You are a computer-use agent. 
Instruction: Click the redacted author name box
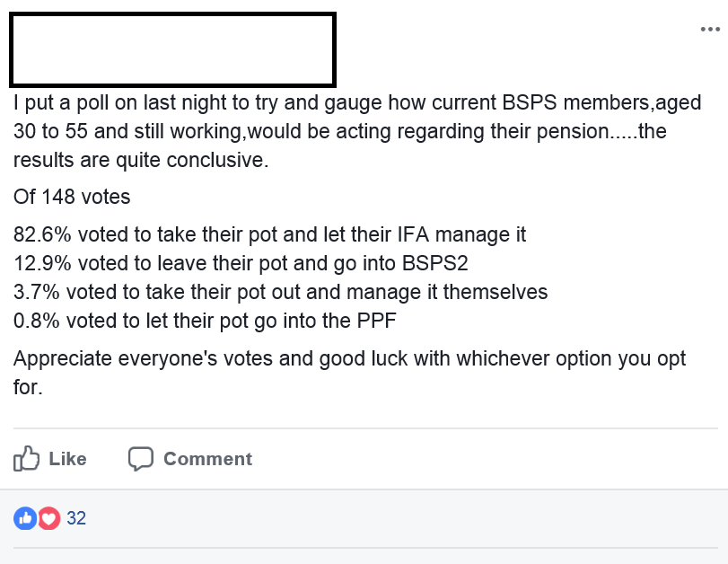172,47
